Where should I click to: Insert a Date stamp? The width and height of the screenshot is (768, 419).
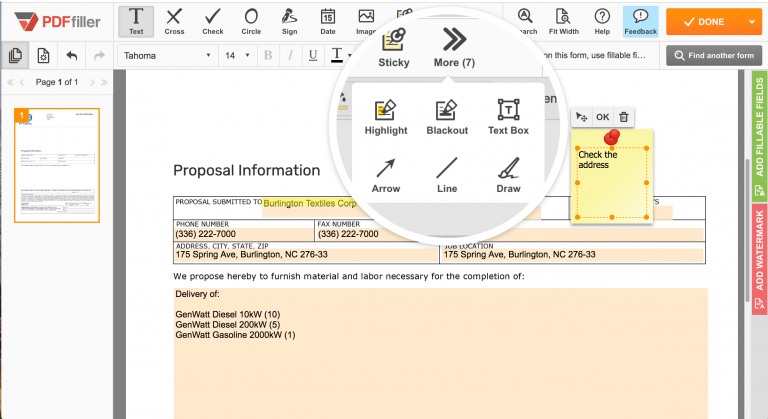coord(328,22)
